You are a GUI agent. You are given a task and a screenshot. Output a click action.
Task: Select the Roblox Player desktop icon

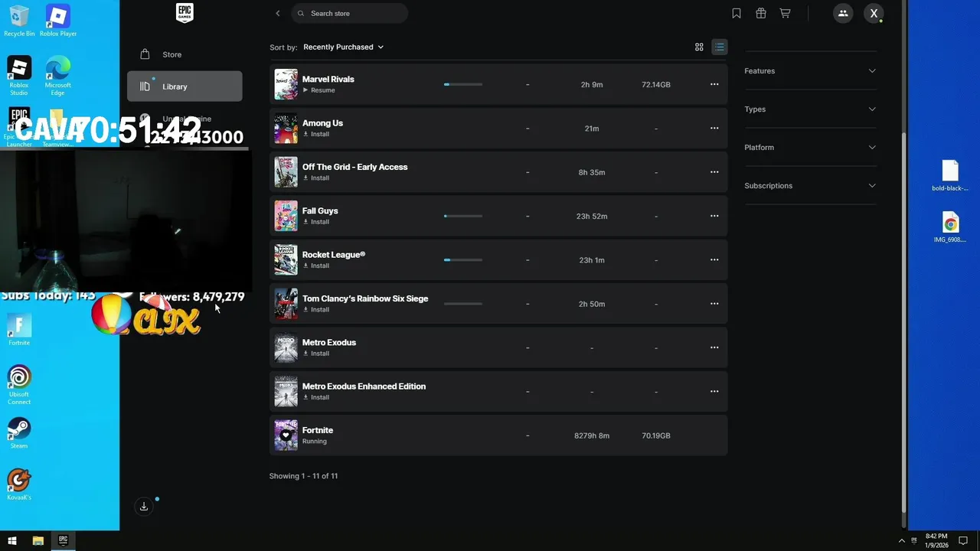[x=58, y=21]
